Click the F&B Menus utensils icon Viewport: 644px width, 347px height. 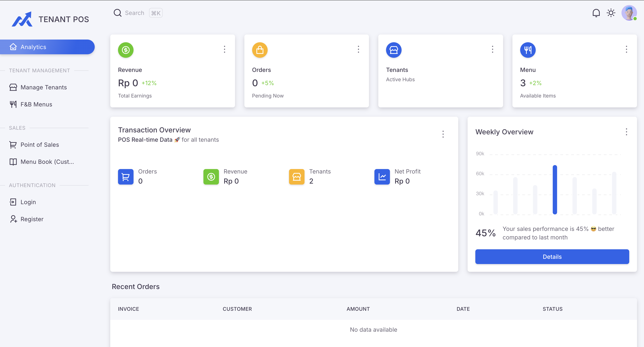point(13,104)
